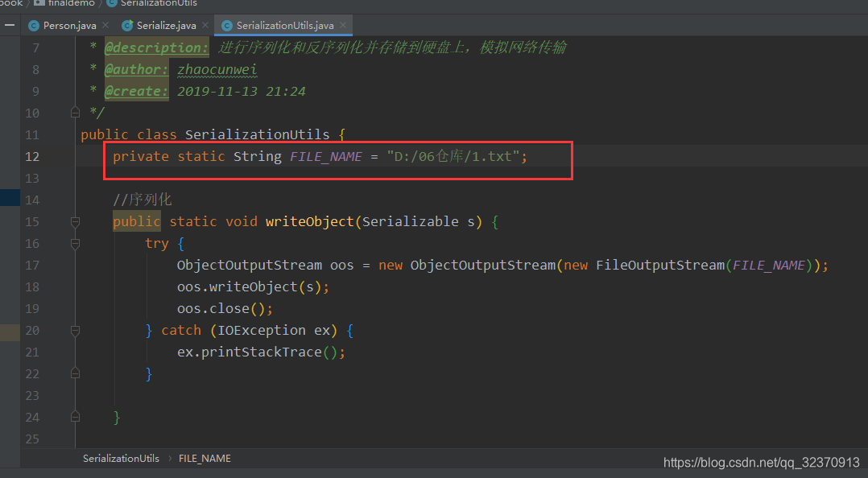Image resolution: width=868 pixels, height=478 pixels.
Task: Open FILE_NAME in the bottom breadcrumb bar
Action: pyautogui.click(x=205, y=459)
